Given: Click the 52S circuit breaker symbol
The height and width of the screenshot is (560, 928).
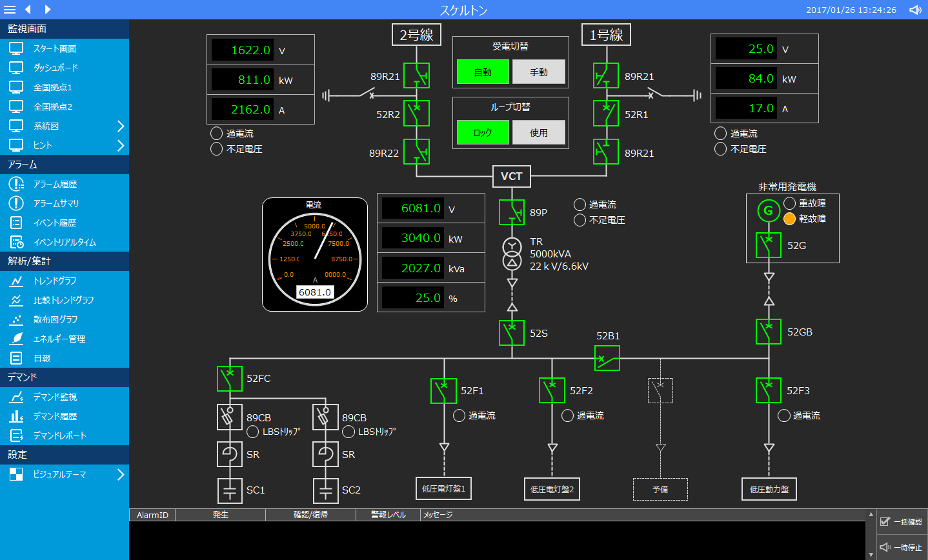Looking at the screenshot, I should 512,333.
